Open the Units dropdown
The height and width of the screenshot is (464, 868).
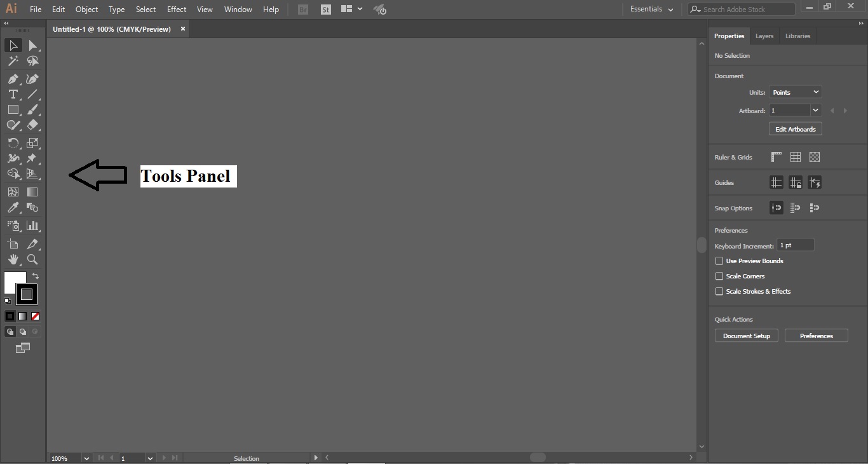[x=795, y=92]
